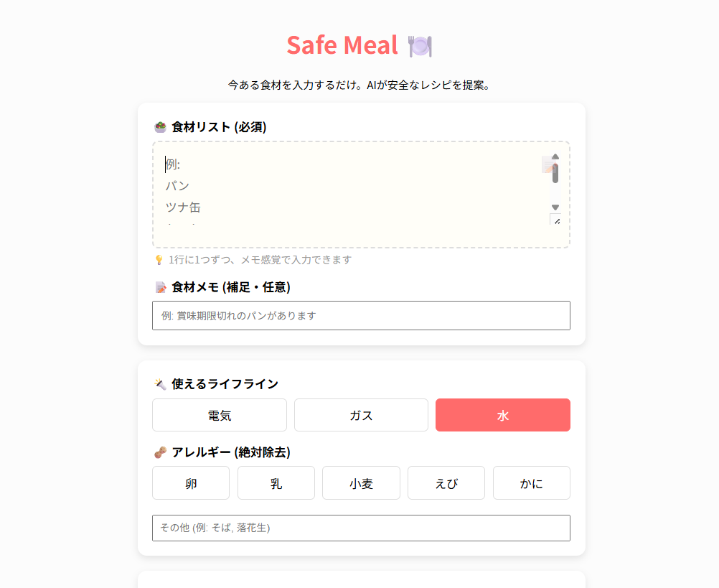
Task: Enable the 小麦 allergy exclusion
Action: (361, 483)
